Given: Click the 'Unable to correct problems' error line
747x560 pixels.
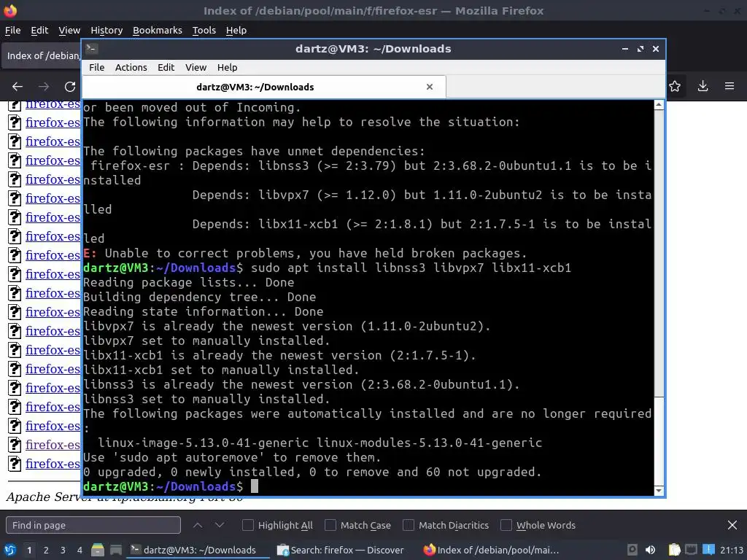Looking at the screenshot, I should (x=305, y=253).
